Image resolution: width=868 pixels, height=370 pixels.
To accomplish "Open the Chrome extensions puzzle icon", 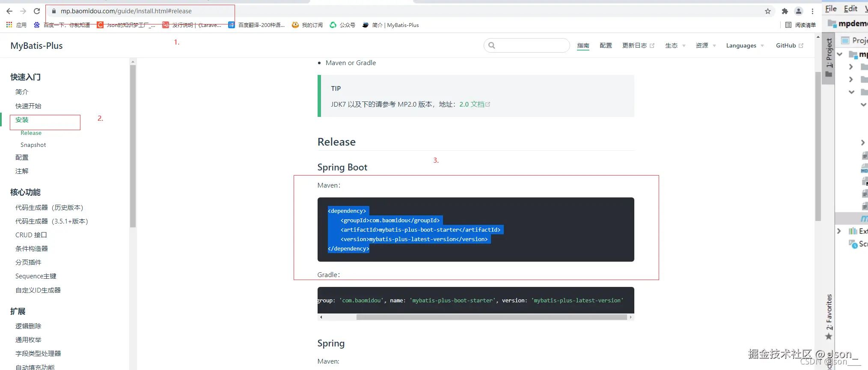I will pos(785,11).
